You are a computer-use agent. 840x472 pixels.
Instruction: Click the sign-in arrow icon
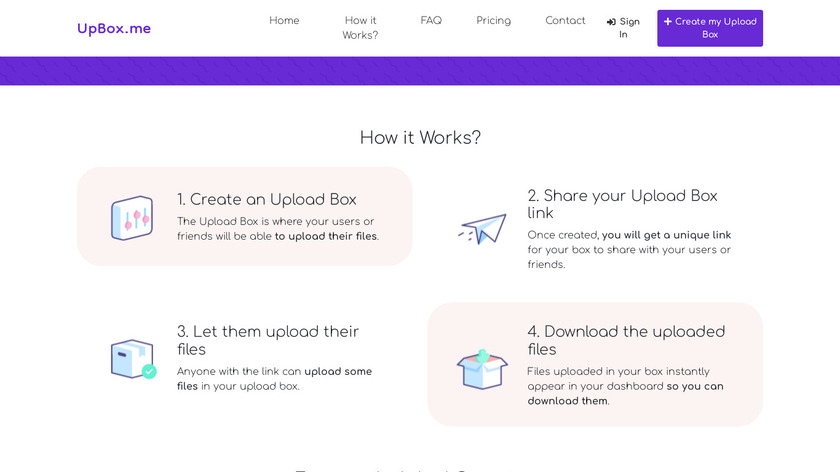click(x=611, y=22)
